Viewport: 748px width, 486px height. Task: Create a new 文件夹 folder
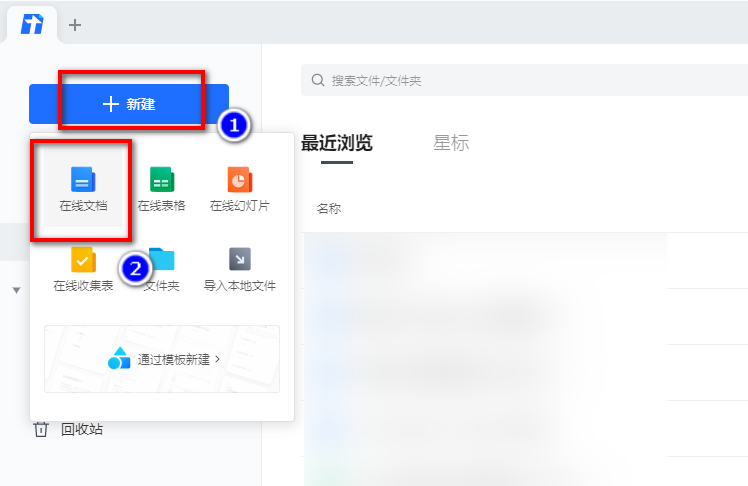pos(161,269)
